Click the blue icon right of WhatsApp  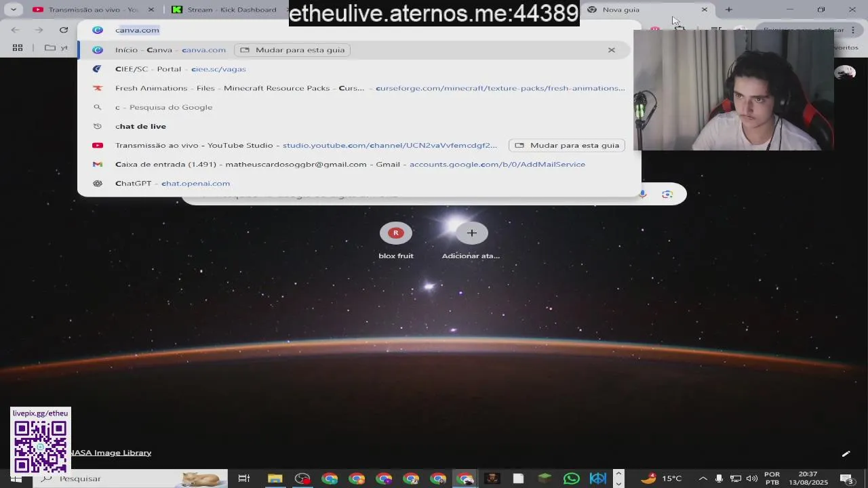tap(598, 479)
